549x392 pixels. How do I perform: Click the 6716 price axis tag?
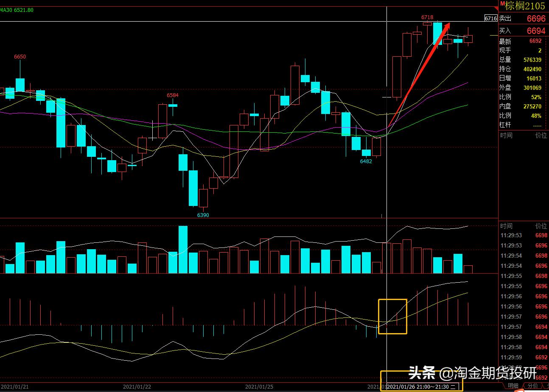490,18
